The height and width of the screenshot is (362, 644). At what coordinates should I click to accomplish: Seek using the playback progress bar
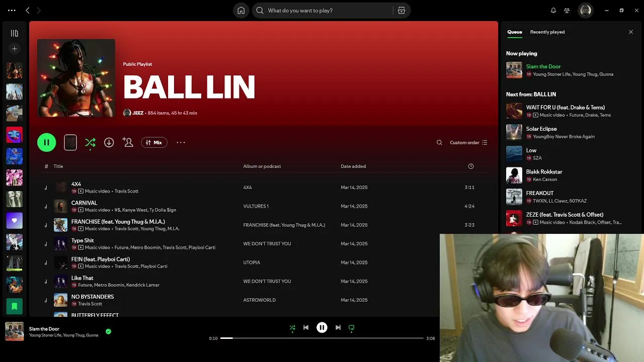click(x=322, y=338)
